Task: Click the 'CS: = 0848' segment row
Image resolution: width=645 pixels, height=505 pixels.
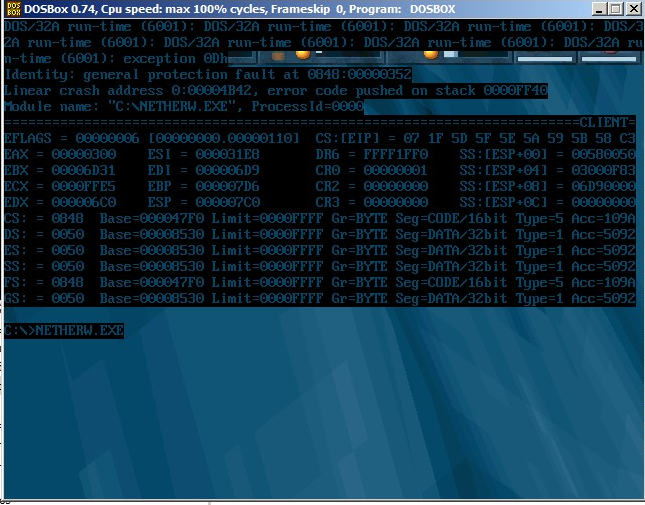Action: coord(320,218)
